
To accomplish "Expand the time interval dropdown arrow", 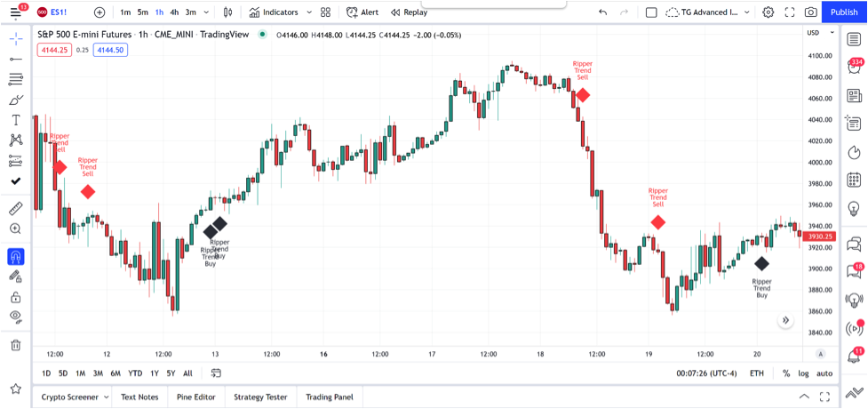I will point(207,12).
